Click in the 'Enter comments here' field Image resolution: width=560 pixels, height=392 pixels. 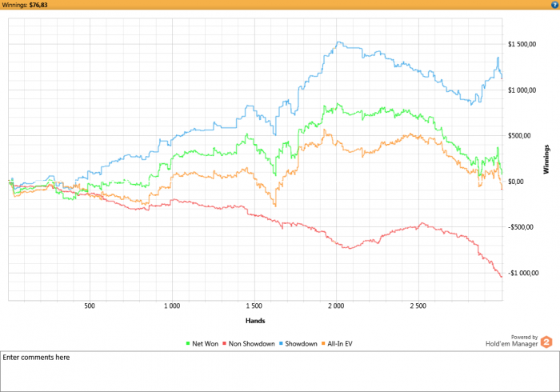point(280,371)
